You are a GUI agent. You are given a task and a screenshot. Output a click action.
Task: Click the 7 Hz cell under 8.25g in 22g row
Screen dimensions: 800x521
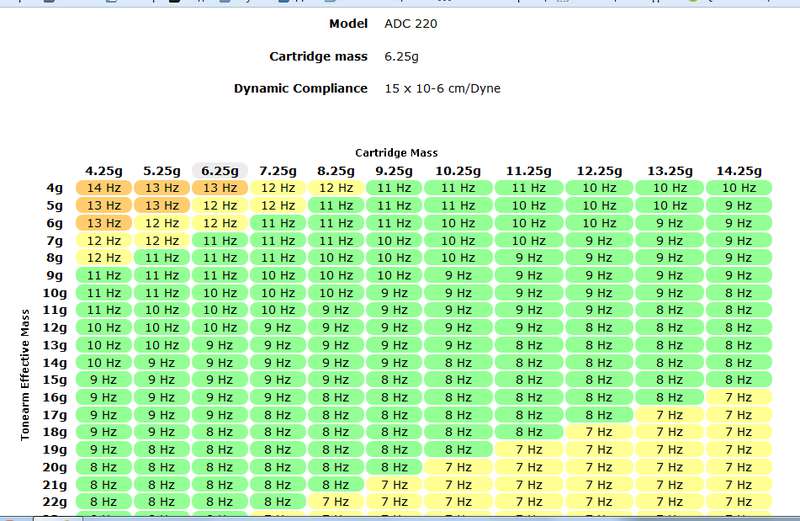[336, 501]
